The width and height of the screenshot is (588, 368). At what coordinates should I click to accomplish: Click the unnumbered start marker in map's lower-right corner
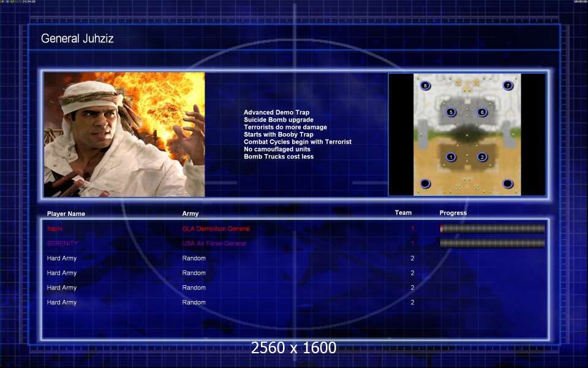pos(507,183)
